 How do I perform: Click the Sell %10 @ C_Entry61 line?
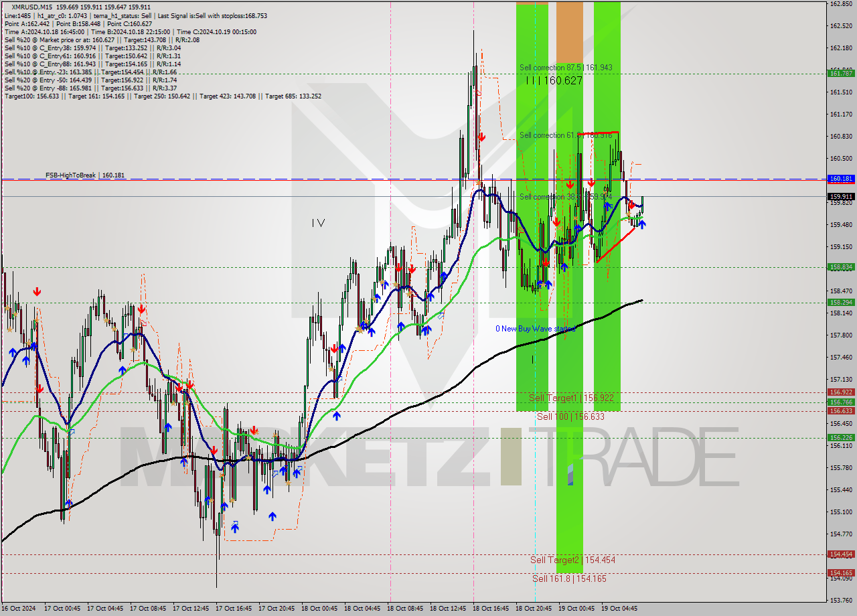92,56
